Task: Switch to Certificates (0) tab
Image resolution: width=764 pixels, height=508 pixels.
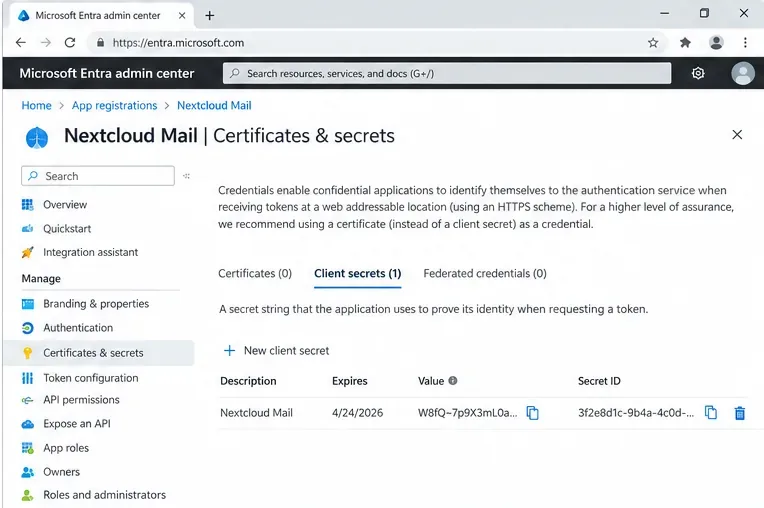Action: [x=255, y=273]
